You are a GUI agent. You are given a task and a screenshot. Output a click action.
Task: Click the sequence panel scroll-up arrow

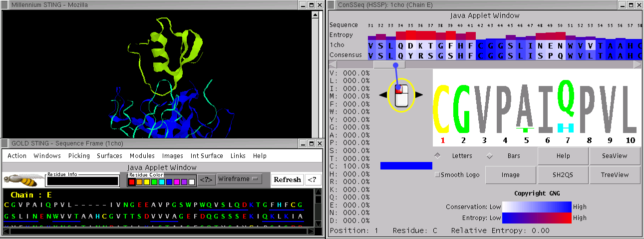click(318, 192)
